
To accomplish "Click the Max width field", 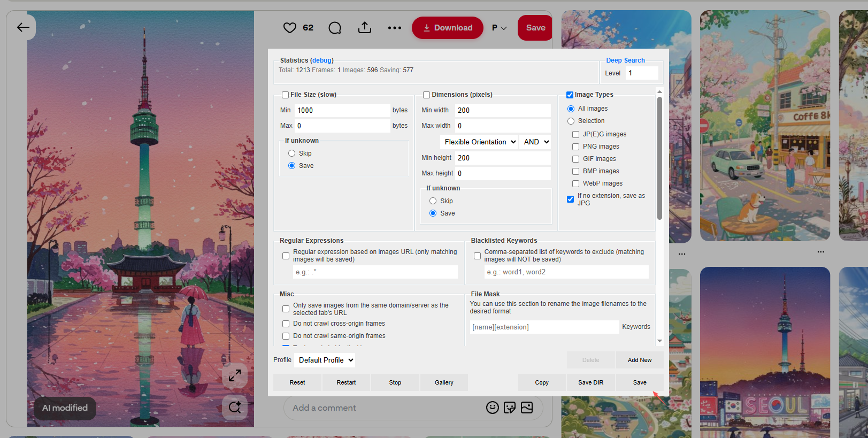I will pyautogui.click(x=503, y=126).
